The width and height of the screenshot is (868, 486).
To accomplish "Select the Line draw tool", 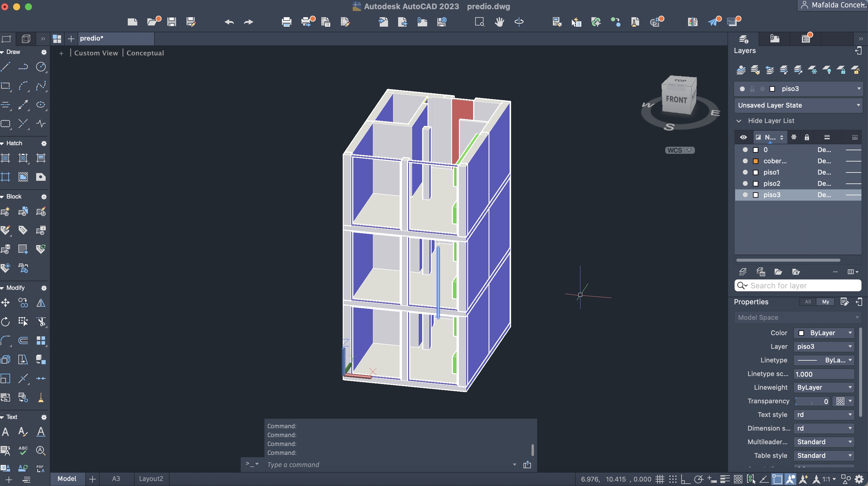I will pos(5,67).
